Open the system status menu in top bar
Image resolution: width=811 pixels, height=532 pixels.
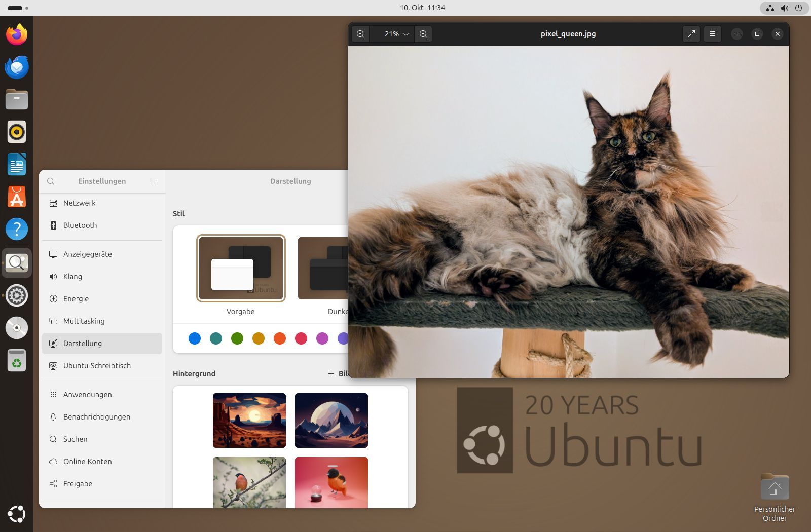(x=784, y=8)
